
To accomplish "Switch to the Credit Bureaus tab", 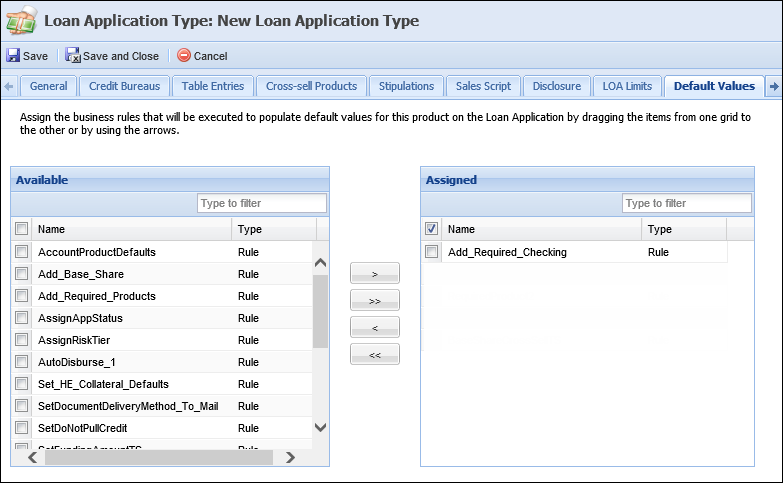I will pyautogui.click(x=124, y=86).
